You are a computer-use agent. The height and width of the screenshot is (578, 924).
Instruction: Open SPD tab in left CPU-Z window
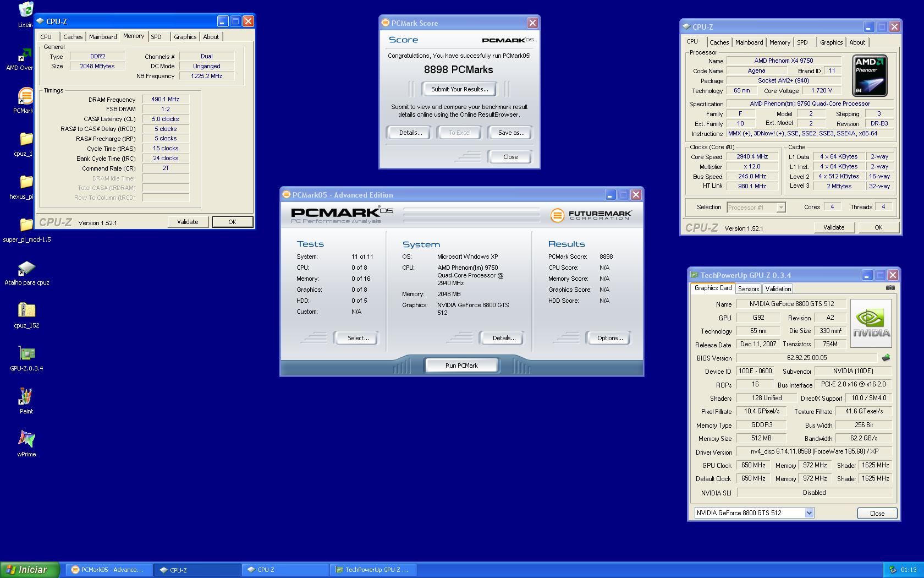click(156, 37)
